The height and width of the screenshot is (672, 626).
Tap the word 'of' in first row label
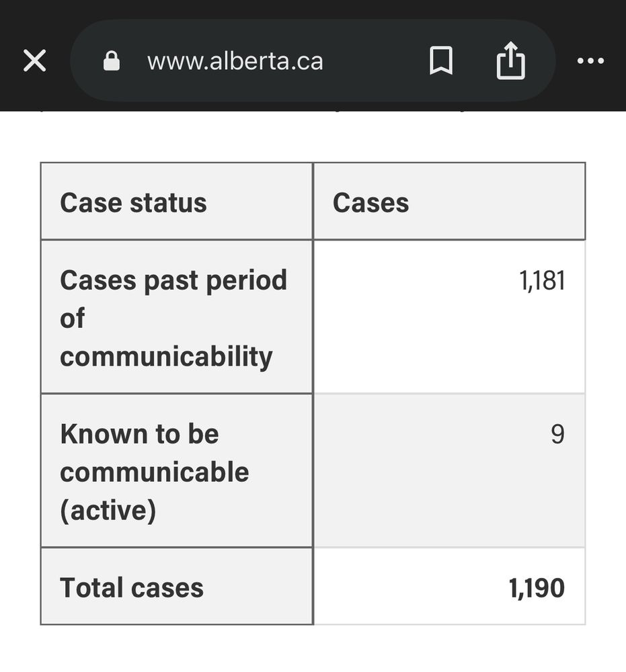(72, 318)
